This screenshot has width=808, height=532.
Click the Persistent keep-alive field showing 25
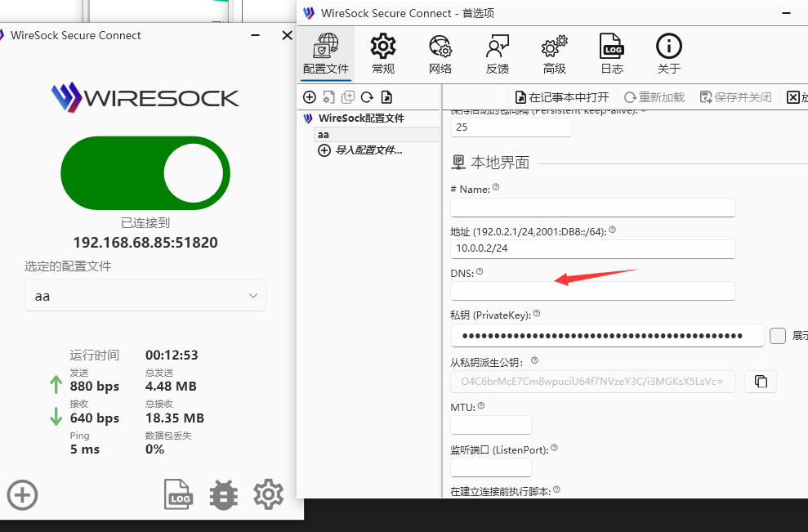click(511, 127)
